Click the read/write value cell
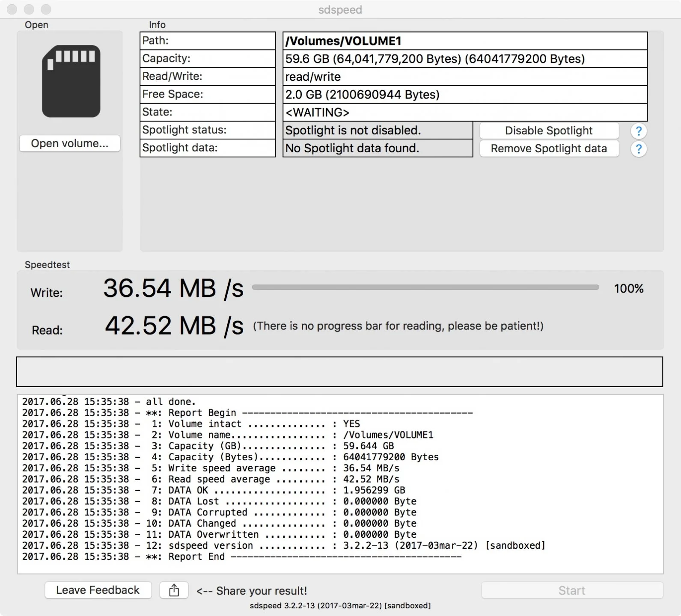This screenshot has width=681, height=616. (x=465, y=77)
